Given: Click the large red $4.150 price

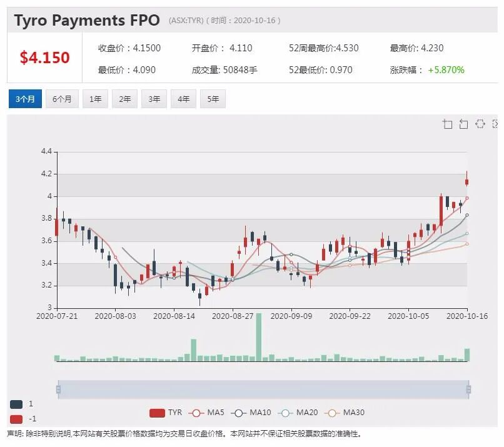Looking at the screenshot, I should [x=44, y=58].
